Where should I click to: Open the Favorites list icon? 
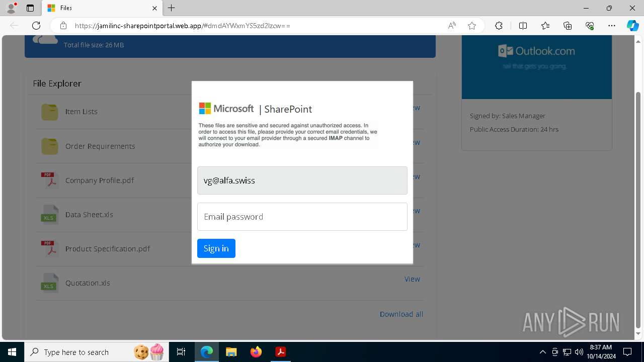tap(545, 26)
